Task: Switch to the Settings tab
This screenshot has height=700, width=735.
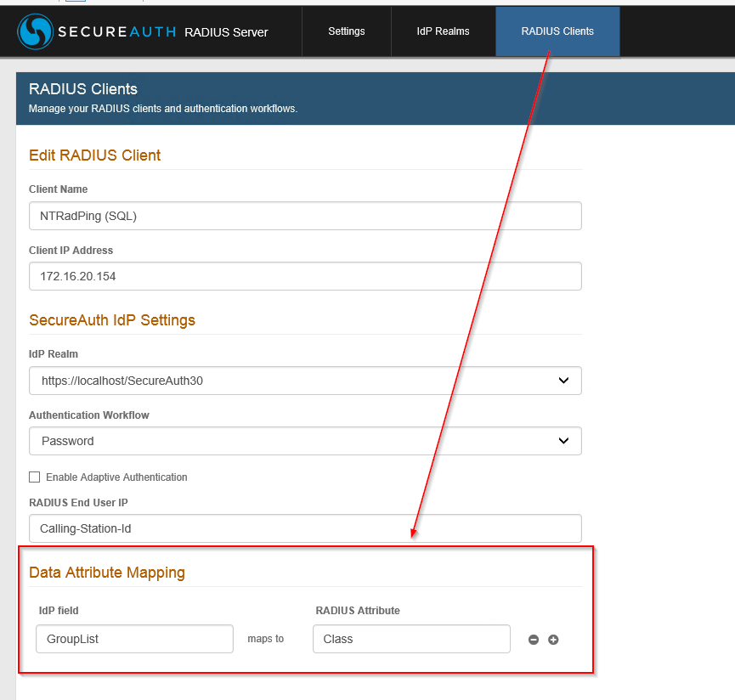Action: click(x=347, y=31)
